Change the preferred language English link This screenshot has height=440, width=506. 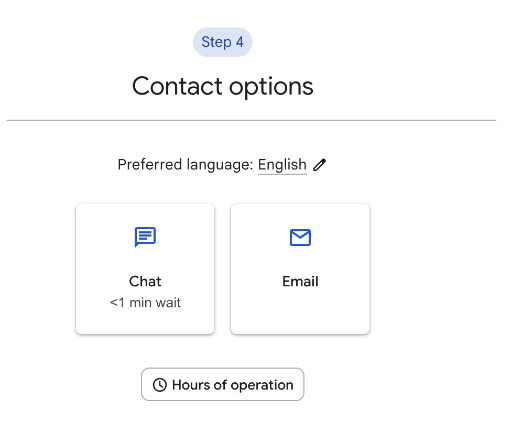(x=282, y=165)
